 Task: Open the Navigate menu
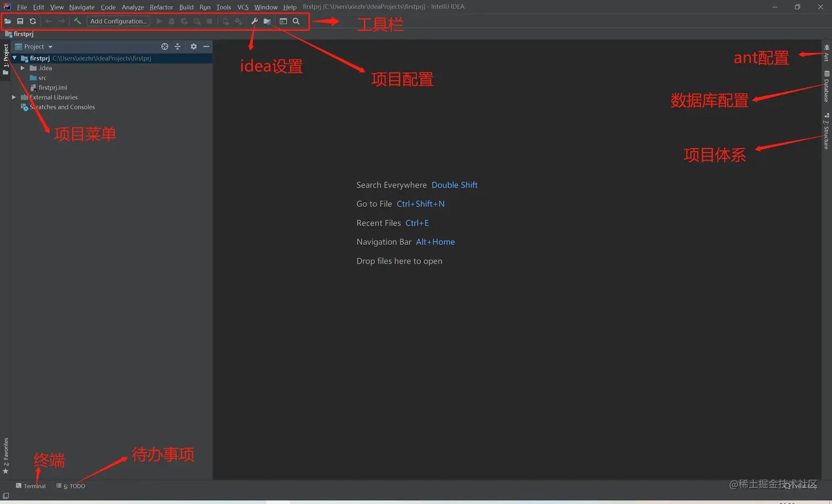pyautogui.click(x=82, y=7)
